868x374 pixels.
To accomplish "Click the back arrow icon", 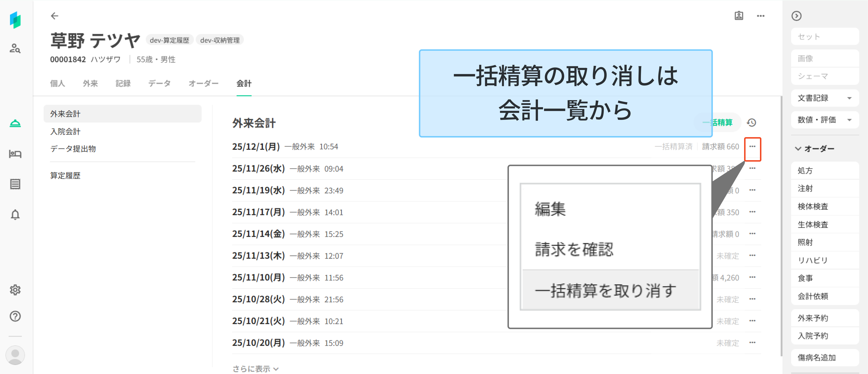I will pyautogui.click(x=54, y=16).
